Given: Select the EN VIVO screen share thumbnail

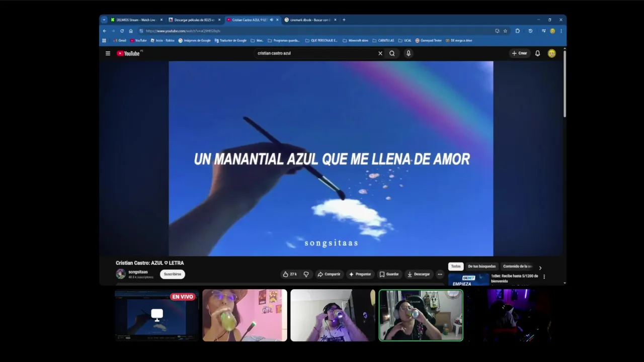Looking at the screenshot, I should (x=156, y=315).
